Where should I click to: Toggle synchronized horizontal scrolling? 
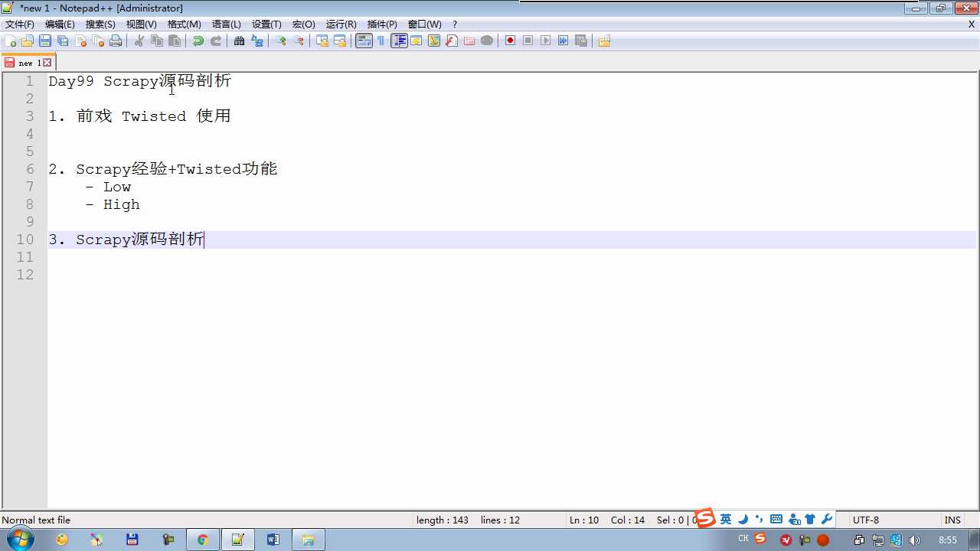tap(339, 41)
